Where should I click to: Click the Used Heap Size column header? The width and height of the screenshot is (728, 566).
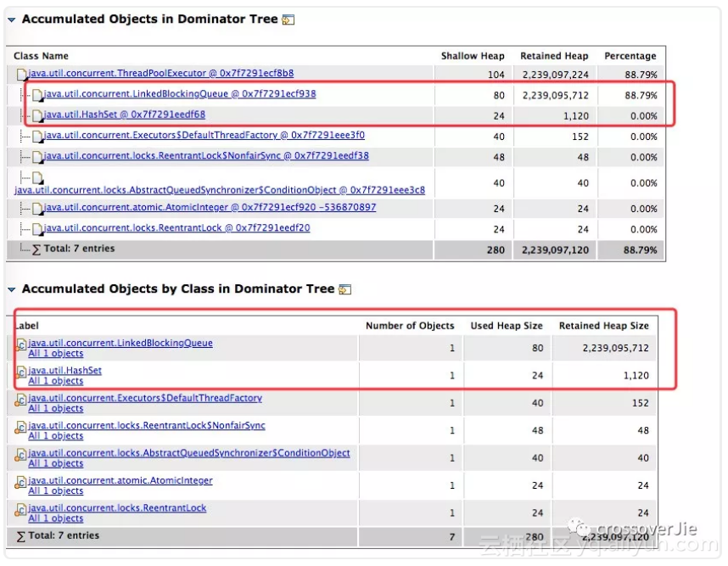pos(507,326)
